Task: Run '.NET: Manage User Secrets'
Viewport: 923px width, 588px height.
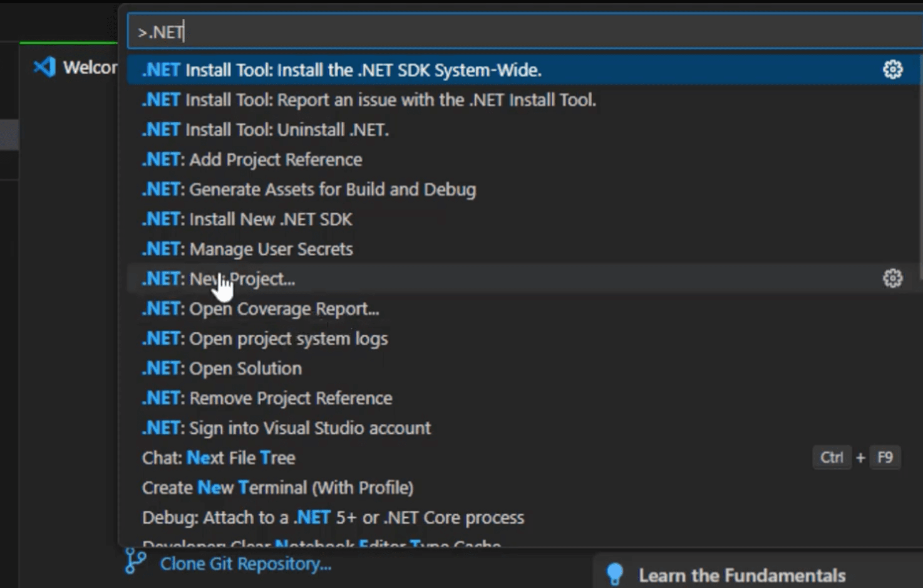Action: pyautogui.click(x=247, y=249)
